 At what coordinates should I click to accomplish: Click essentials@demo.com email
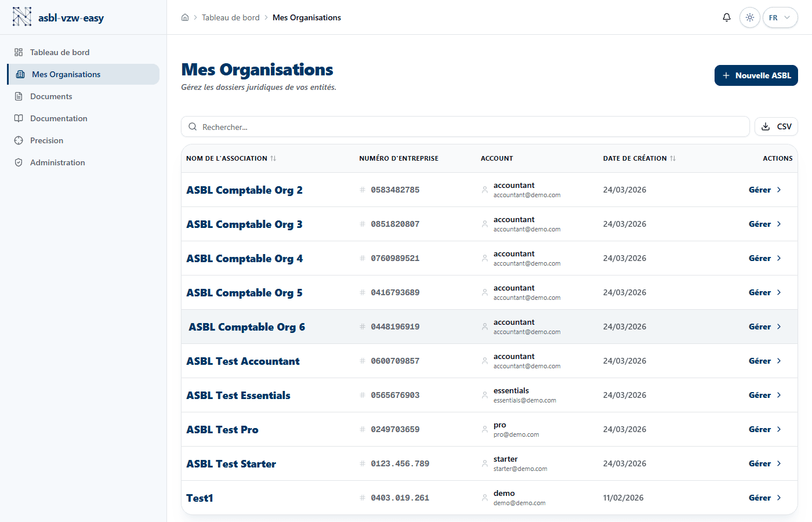(525, 400)
